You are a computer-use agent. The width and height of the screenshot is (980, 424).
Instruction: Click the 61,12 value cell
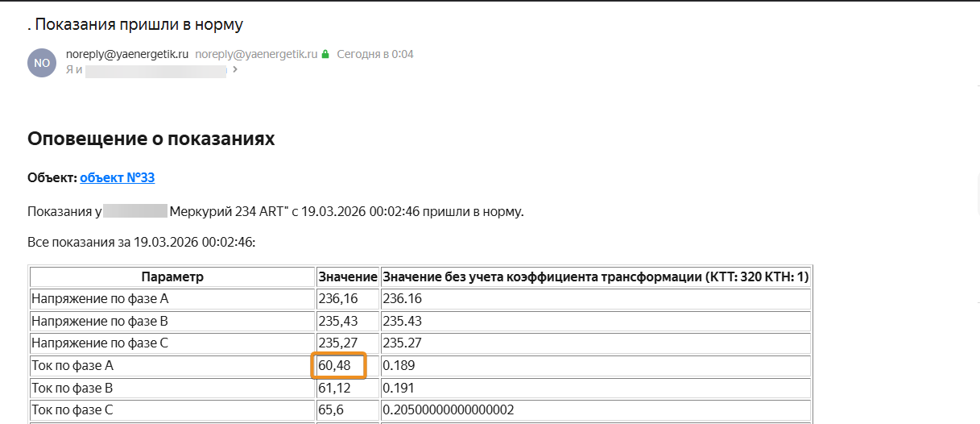point(333,388)
